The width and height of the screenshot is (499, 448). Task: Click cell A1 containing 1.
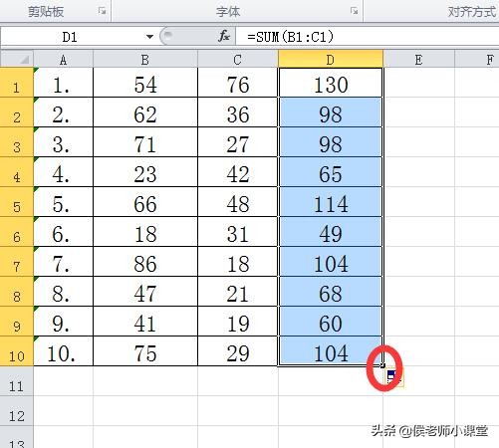(64, 83)
